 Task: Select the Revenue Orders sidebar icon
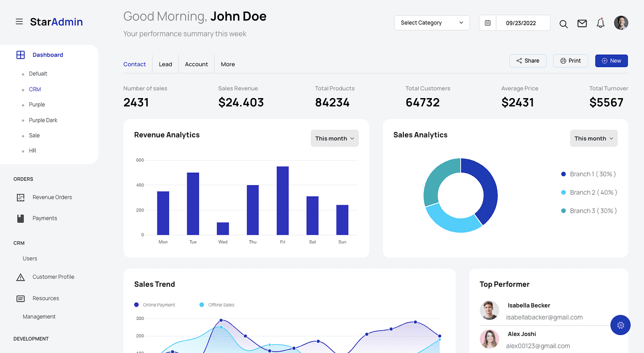[x=21, y=197]
